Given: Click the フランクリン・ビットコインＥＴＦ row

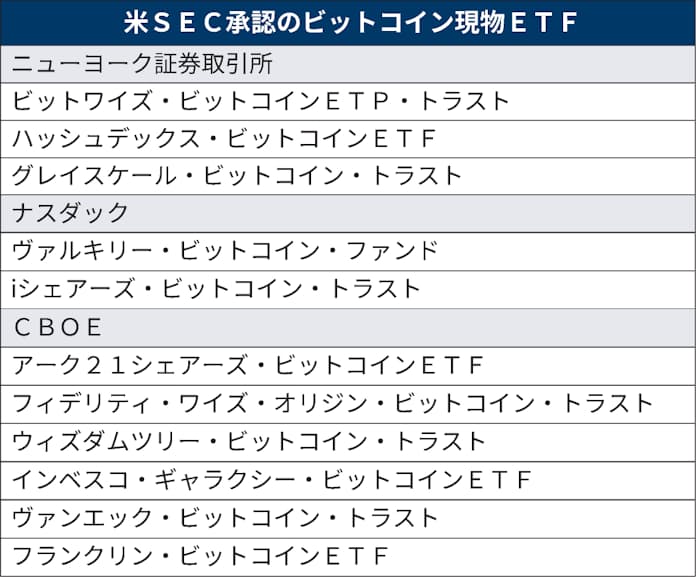Looking at the screenshot, I should pos(199,556).
